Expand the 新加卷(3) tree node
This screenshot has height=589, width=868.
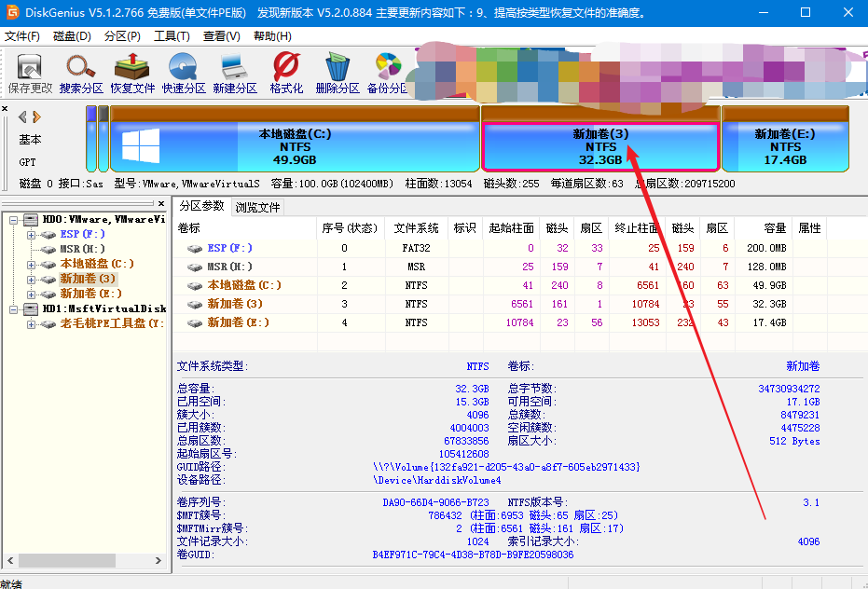(x=31, y=280)
